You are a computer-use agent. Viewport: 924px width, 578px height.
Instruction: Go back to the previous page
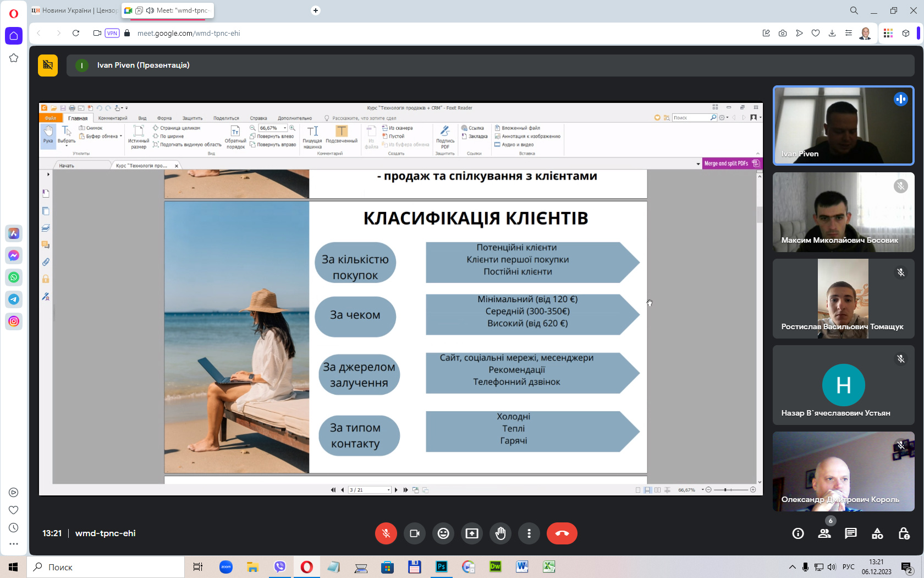[38, 33]
